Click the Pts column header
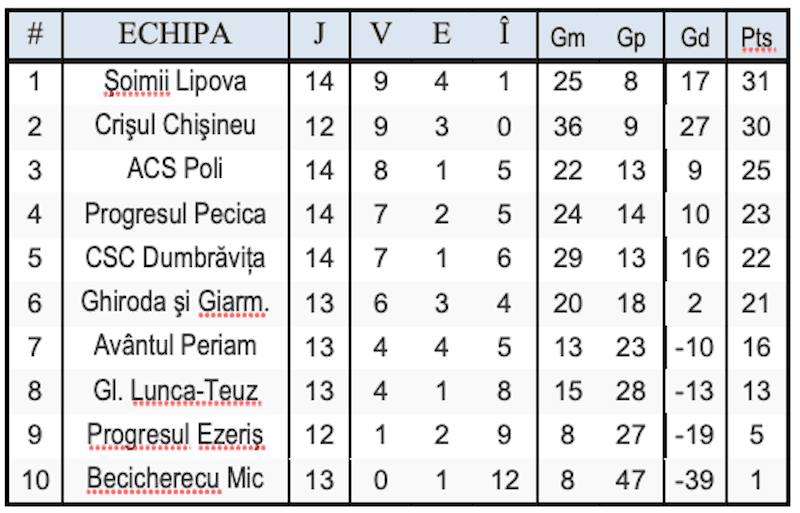This screenshot has width=800, height=513. [756, 37]
